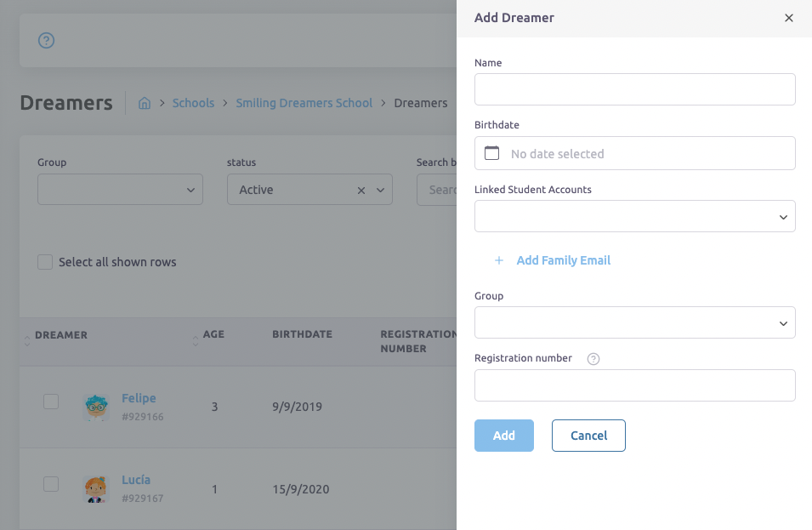Open Smiling Dreamers School breadcrumb

304,103
